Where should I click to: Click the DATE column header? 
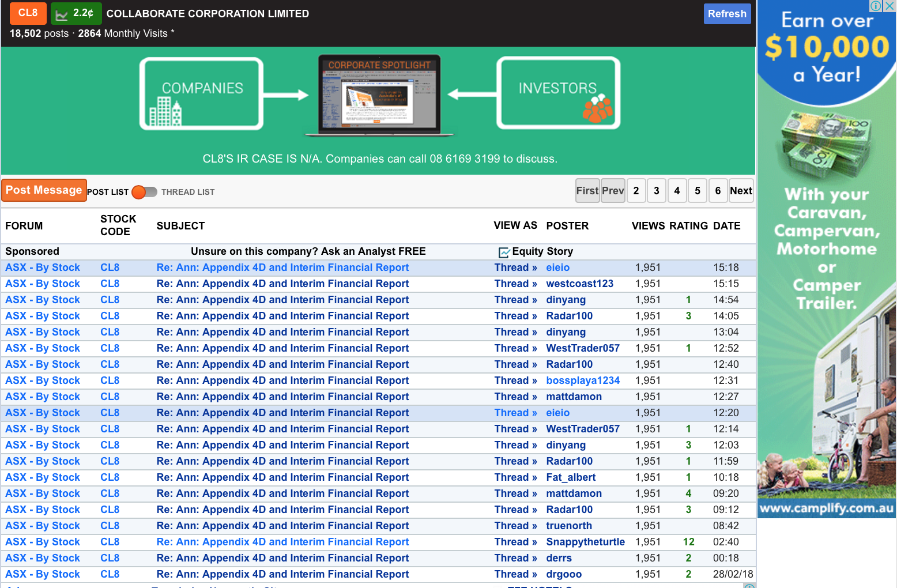click(726, 226)
